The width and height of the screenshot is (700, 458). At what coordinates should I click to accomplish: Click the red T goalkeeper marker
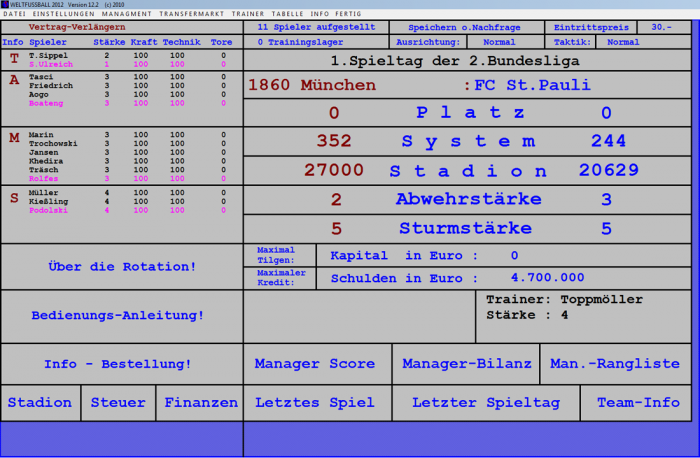[14, 58]
